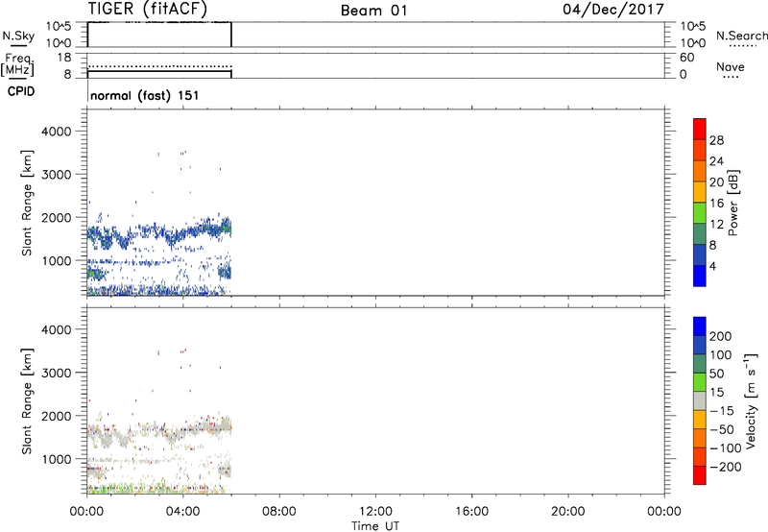Image resolution: width=768 pixels, height=532 pixels.
Task: Click the 100 label on the velocity scale
Action: tap(721, 355)
